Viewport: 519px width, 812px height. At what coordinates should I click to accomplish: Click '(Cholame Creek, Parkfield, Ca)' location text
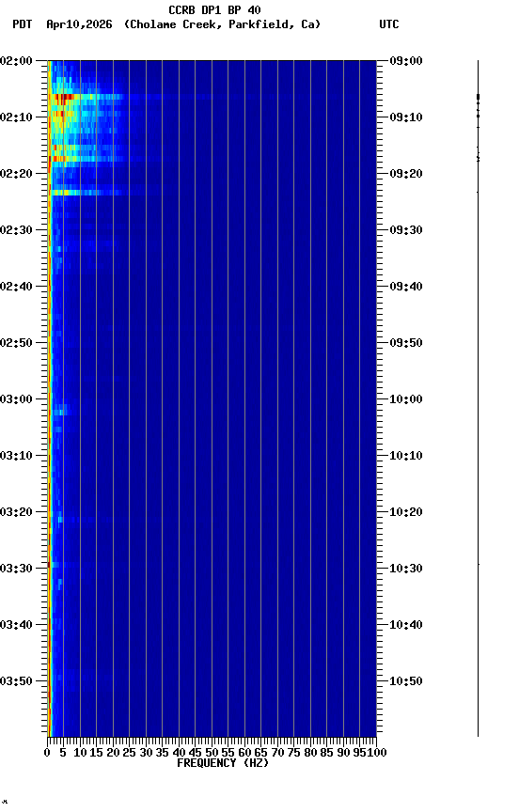pos(222,24)
